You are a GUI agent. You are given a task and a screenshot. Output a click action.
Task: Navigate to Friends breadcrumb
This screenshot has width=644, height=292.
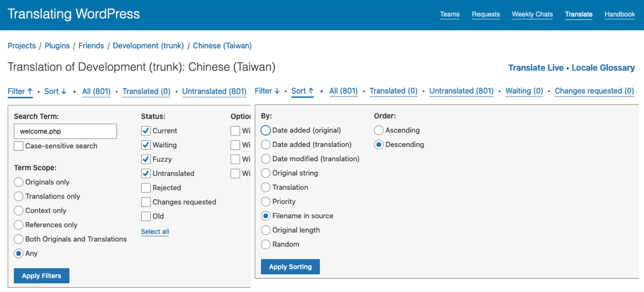pos(91,46)
